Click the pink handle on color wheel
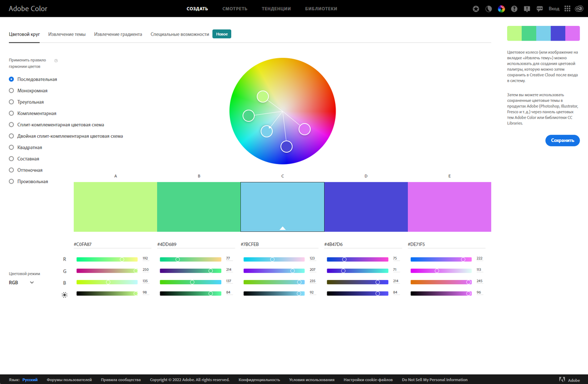 (x=304, y=129)
